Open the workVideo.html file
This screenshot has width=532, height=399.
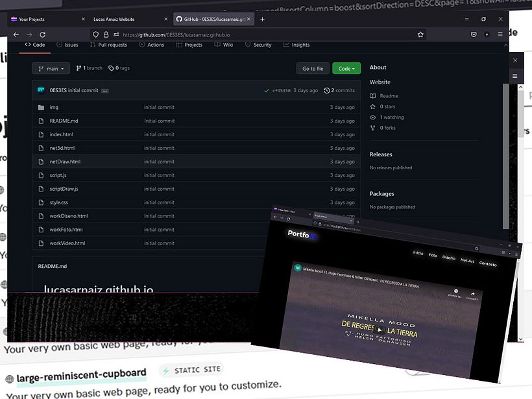coord(67,243)
